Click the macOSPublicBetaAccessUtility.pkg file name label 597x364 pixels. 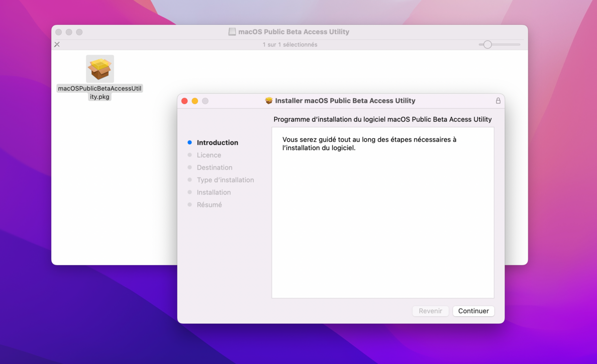pos(100,92)
